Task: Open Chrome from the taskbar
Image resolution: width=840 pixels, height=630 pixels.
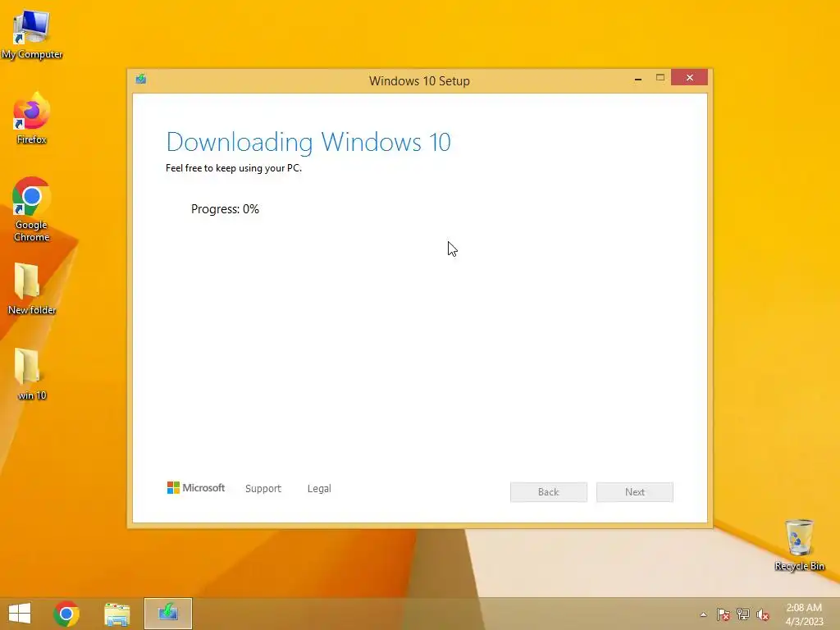Action: (x=66, y=614)
